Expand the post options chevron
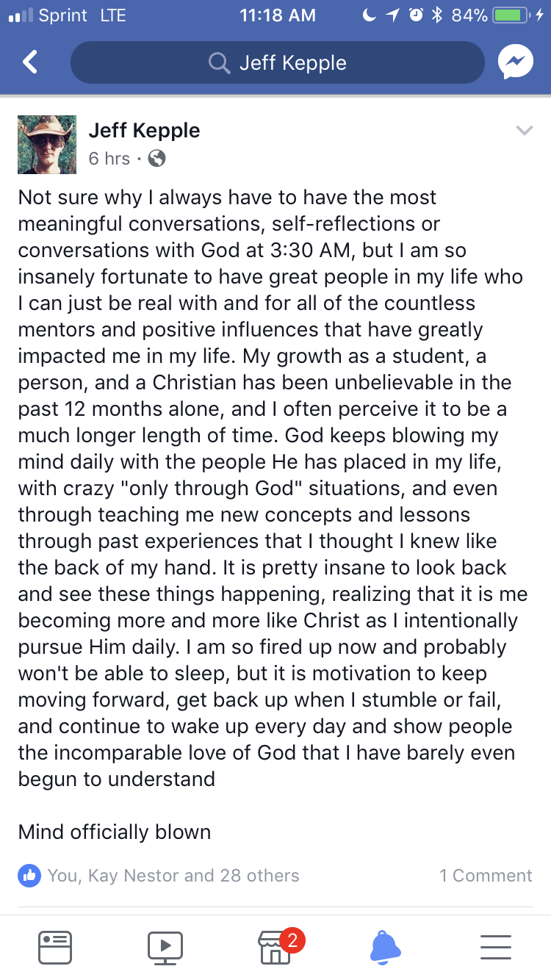 point(524,131)
